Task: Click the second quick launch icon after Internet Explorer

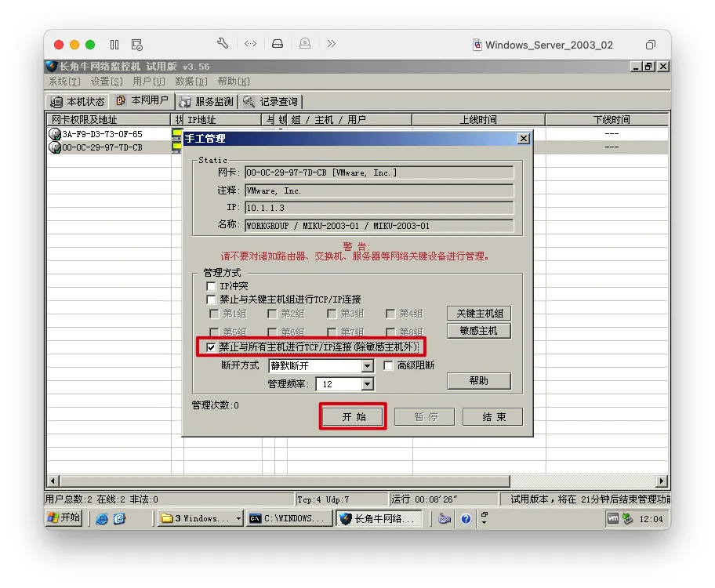Action: 119,519
